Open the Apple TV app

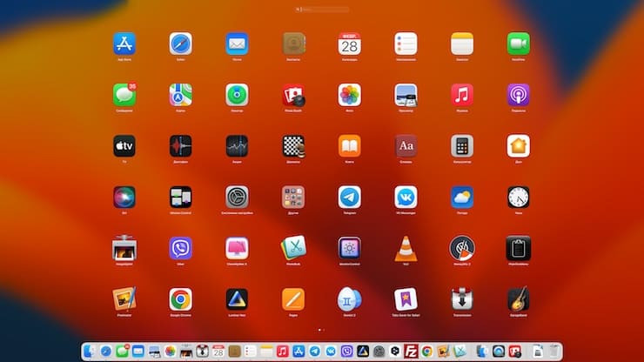click(x=124, y=146)
